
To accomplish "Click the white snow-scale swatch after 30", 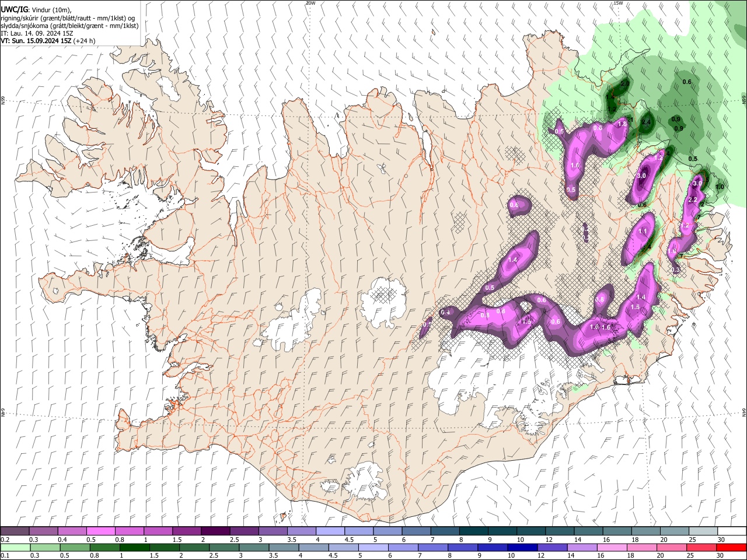I will pyautogui.click(x=731, y=531).
